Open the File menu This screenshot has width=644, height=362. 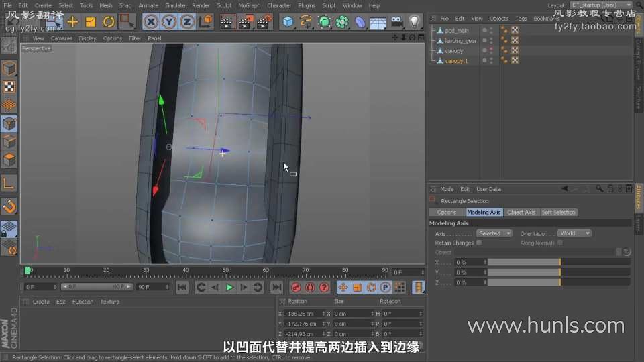point(8,6)
